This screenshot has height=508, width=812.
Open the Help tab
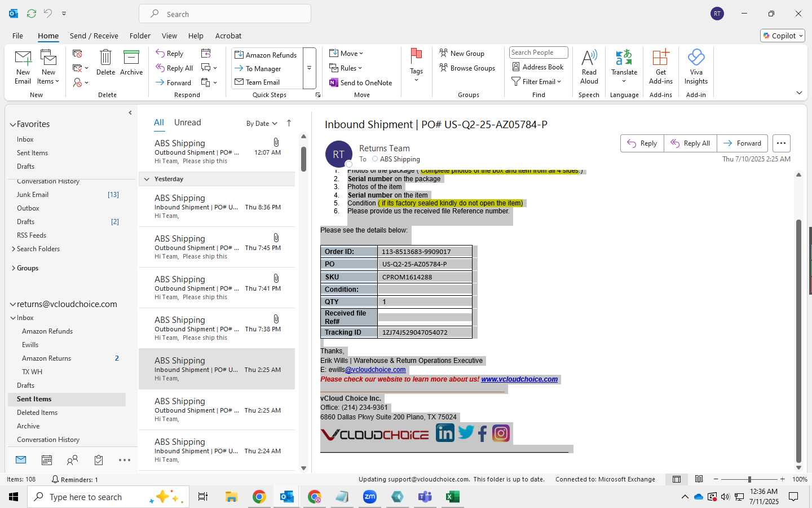[x=196, y=36]
